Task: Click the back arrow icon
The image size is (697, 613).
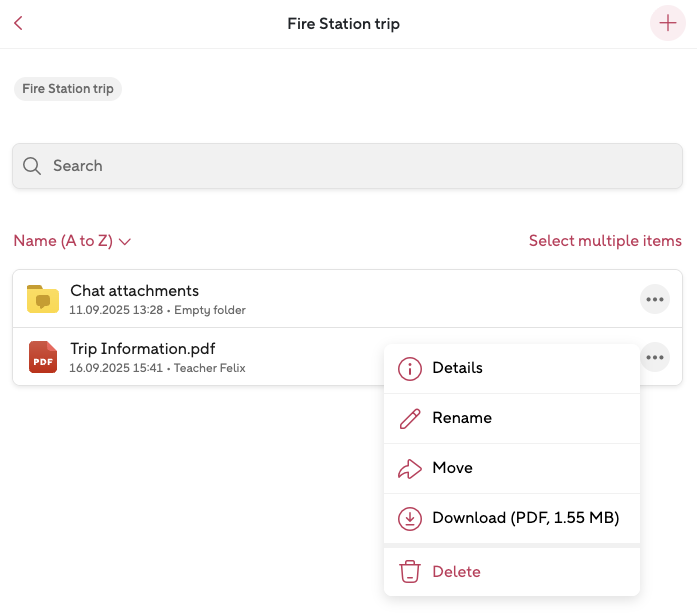Action: tap(18, 24)
